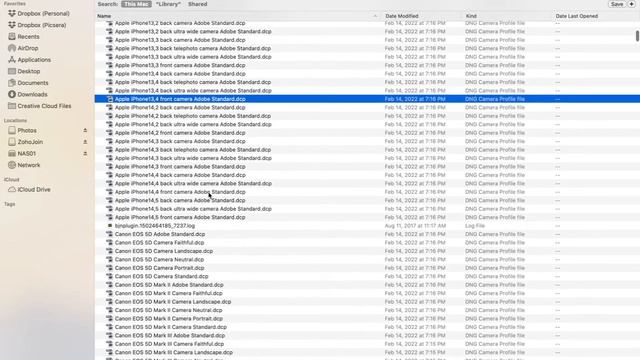This screenshot has width=640, height=360.
Task: Sort by the Kind column header
Action: click(x=471, y=16)
